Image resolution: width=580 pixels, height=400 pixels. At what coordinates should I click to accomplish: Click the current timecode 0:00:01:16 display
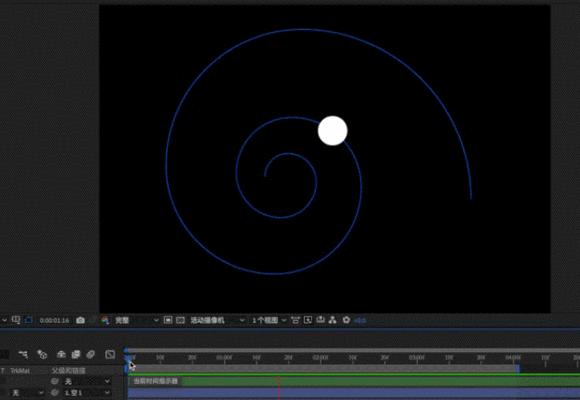point(54,320)
